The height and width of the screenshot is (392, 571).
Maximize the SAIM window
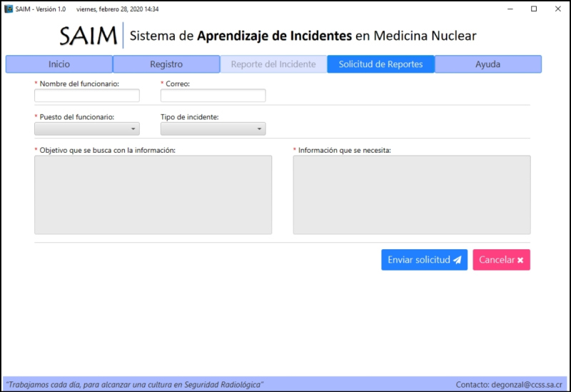pos(534,9)
